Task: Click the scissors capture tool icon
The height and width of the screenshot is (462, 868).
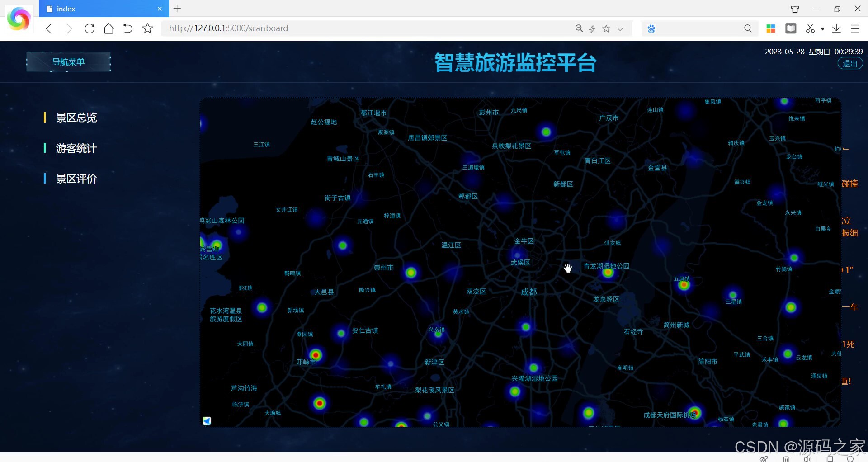Action: point(810,28)
